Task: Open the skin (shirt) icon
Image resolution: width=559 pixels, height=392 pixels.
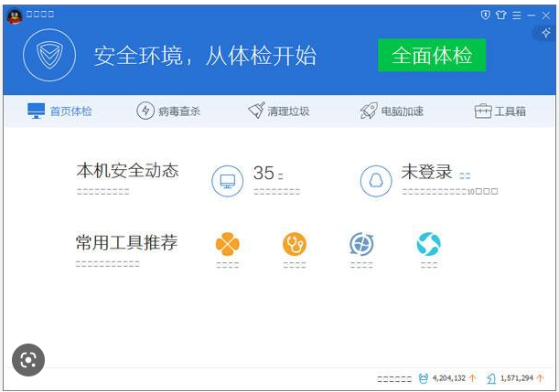Action: click(x=500, y=15)
